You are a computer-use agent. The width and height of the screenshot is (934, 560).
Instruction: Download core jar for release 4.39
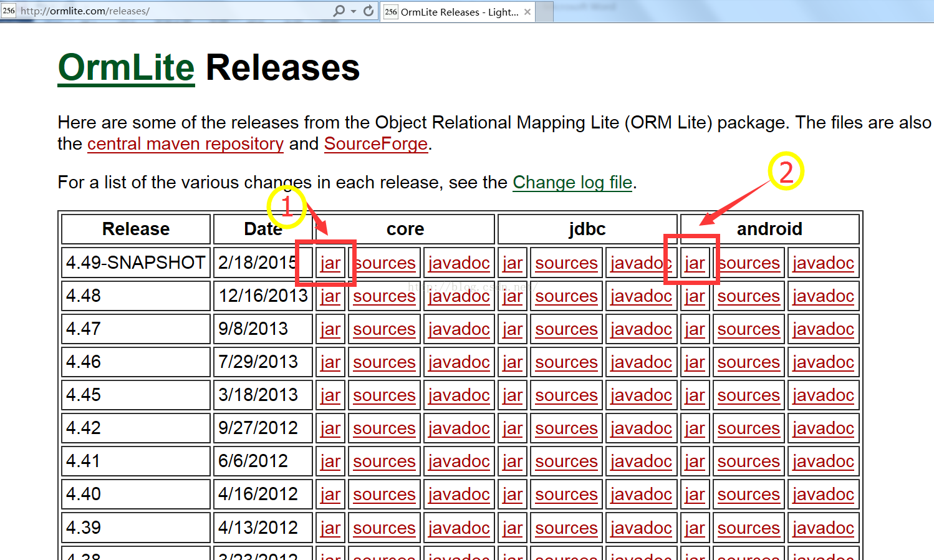pyautogui.click(x=330, y=528)
